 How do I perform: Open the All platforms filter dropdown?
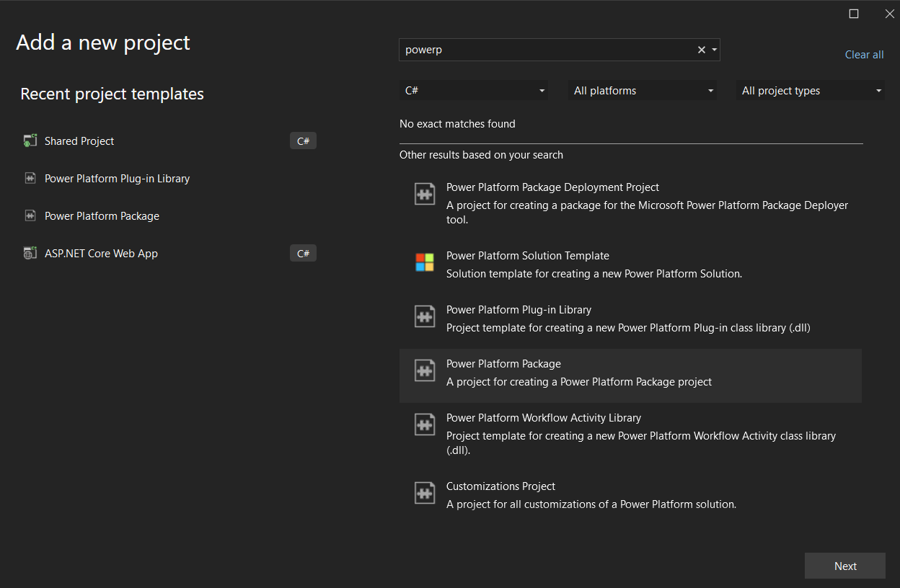pos(643,91)
